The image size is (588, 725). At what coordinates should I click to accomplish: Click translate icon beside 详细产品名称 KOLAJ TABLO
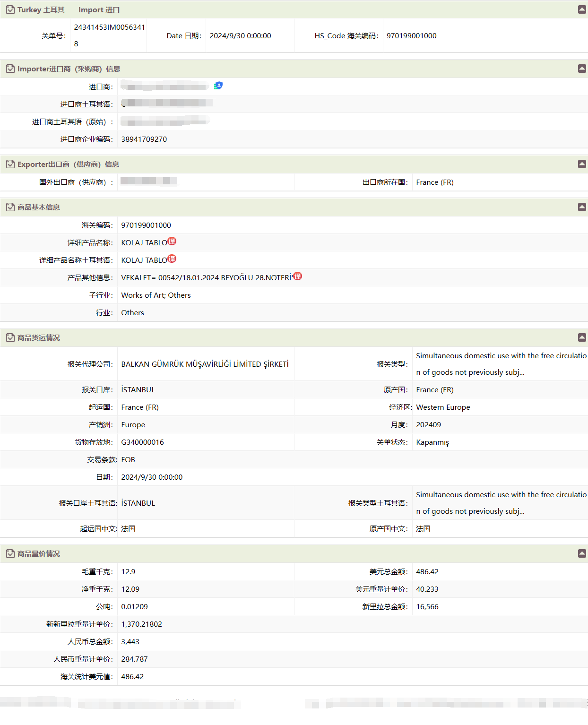pos(172,242)
